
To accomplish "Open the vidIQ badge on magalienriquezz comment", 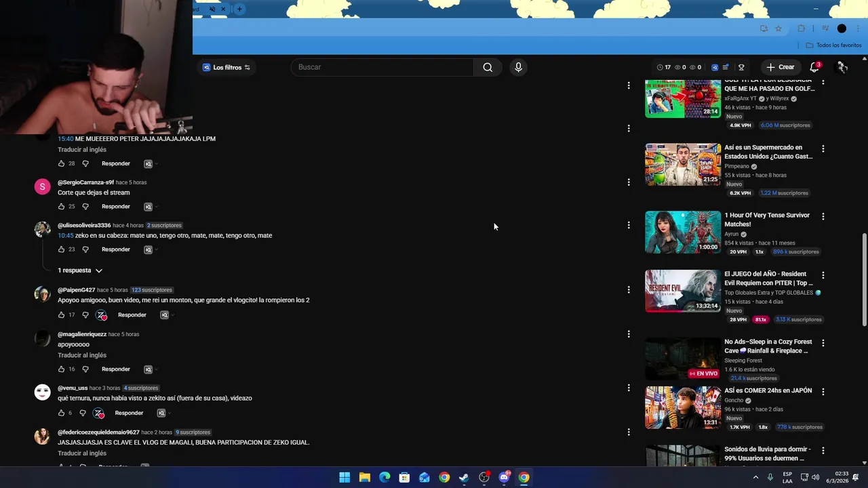I will (149, 369).
